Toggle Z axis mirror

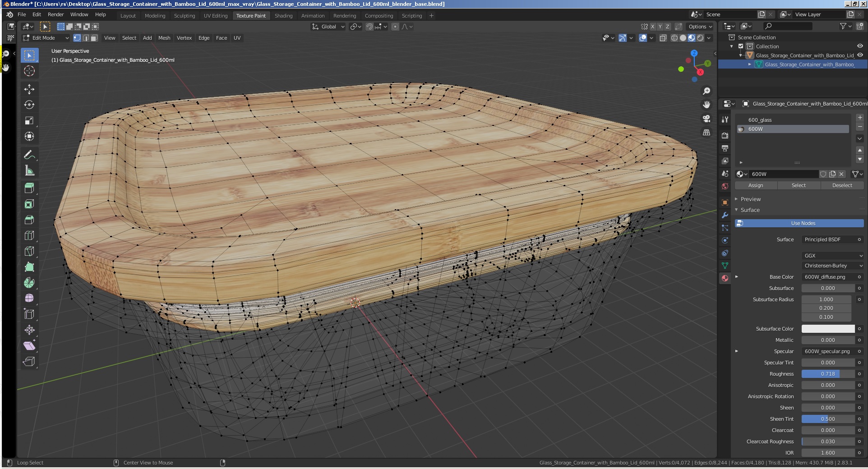(x=667, y=27)
